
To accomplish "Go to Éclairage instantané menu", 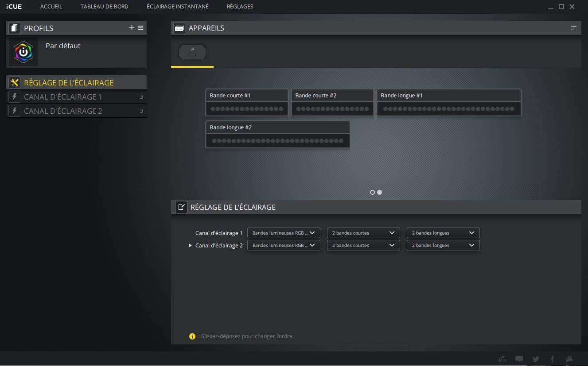I will [x=177, y=7].
